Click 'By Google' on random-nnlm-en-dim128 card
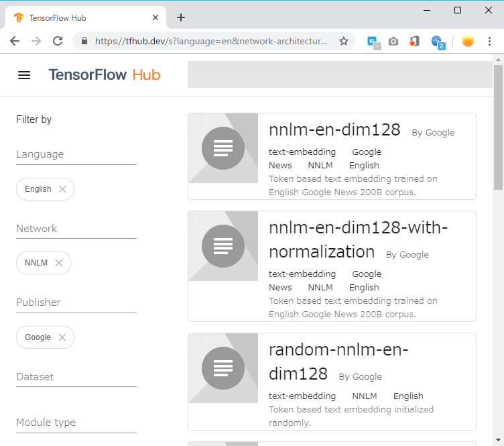 point(361,376)
